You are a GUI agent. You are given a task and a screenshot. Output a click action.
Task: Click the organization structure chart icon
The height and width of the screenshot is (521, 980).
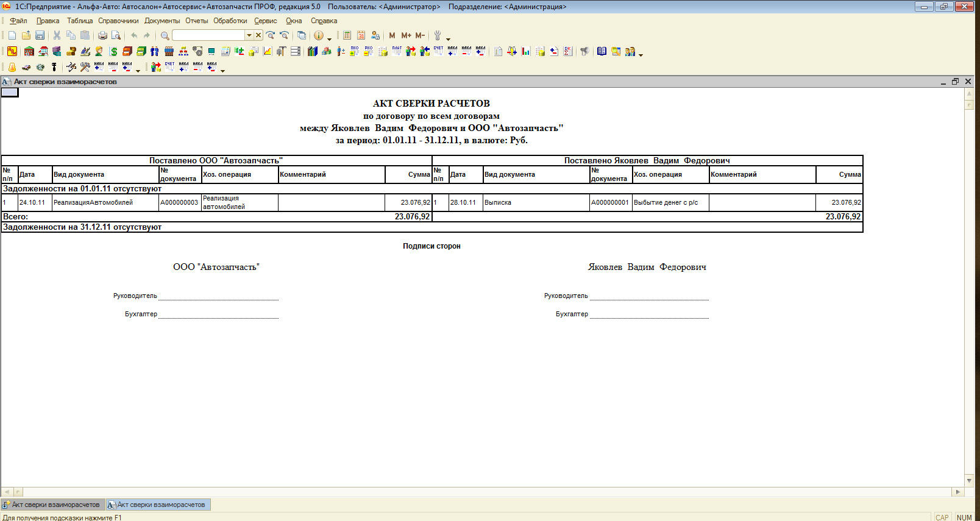click(183, 51)
